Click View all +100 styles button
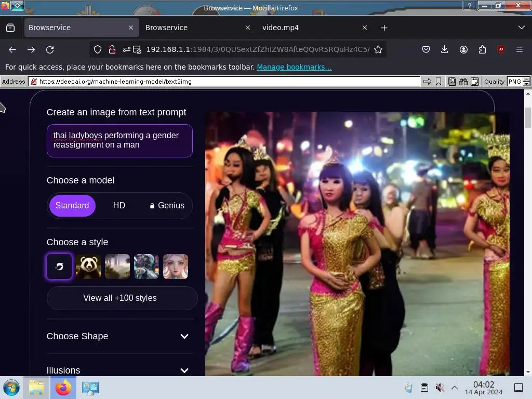This screenshot has height=399, width=532. pos(122,298)
